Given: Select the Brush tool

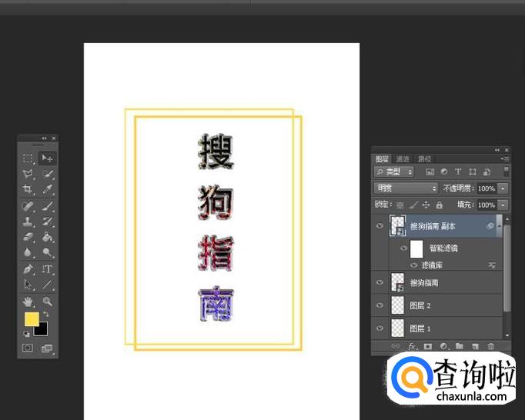Looking at the screenshot, I should click(48, 206).
